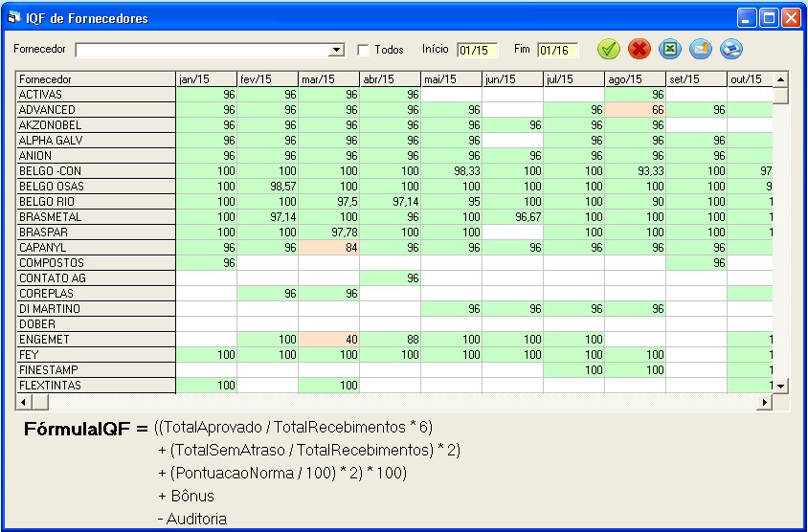Click the grid's vertical scroll up arrow

[x=780, y=79]
